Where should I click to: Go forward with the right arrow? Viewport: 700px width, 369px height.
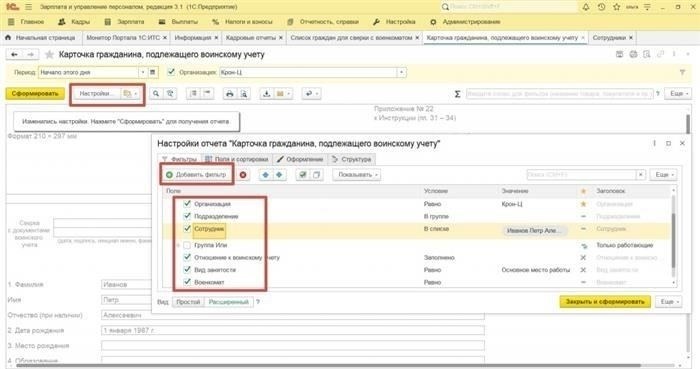click(x=30, y=54)
